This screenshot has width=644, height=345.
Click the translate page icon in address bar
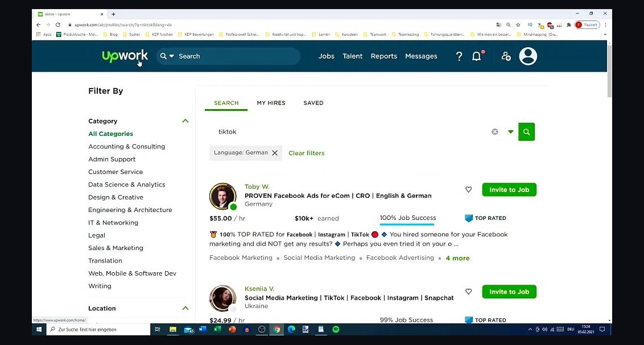pos(498,24)
